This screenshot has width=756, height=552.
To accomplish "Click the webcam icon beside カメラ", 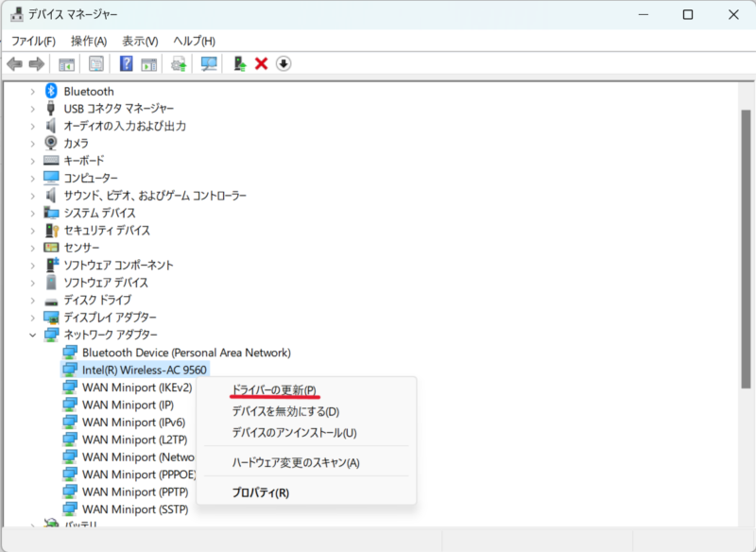I will 51,143.
